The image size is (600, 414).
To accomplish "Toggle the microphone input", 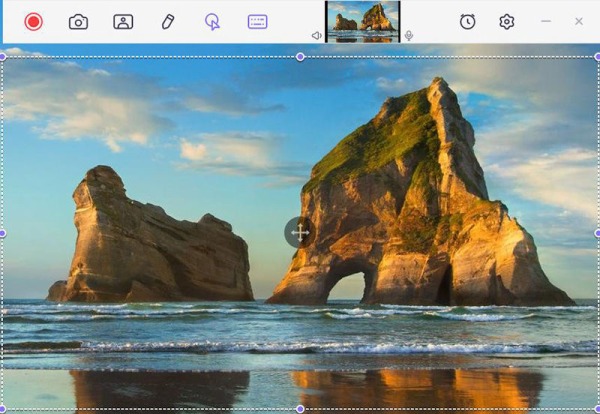I will [409, 35].
